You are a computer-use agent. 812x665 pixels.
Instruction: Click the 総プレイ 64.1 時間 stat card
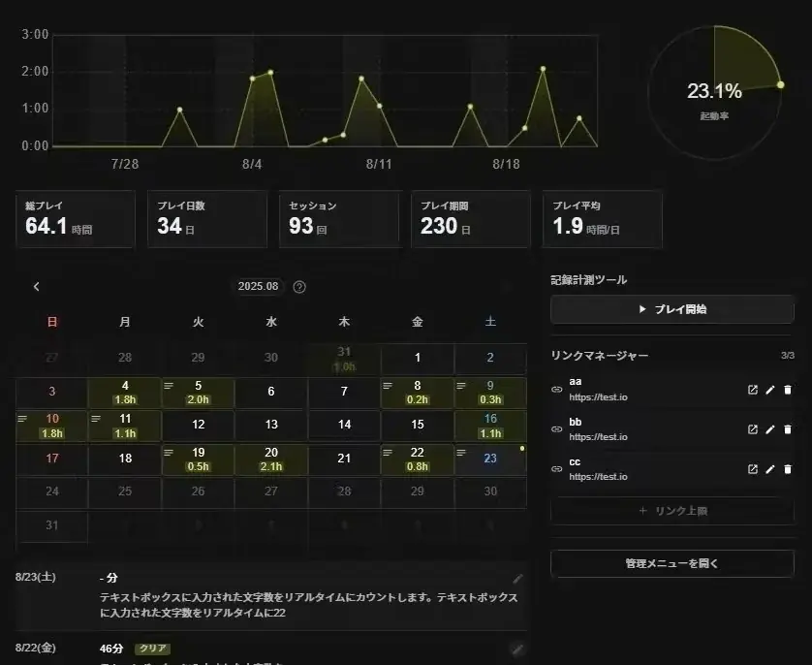point(76,219)
